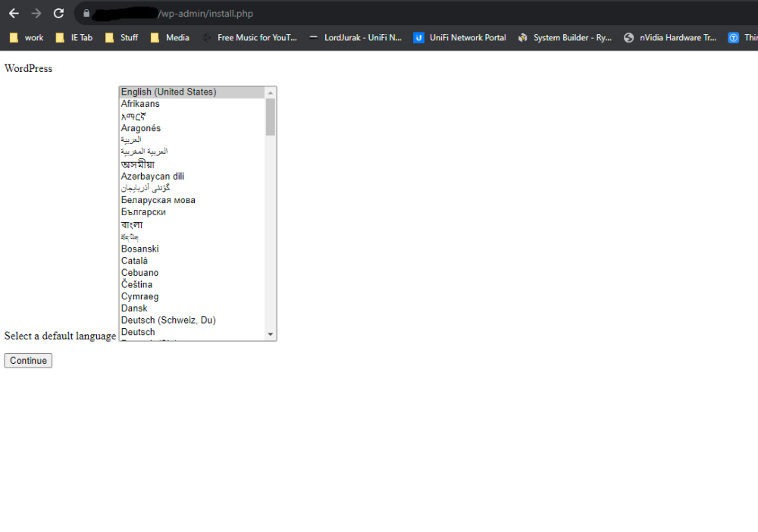
Task: Open the Media bookmarks folder
Action: click(x=170, y=38)
